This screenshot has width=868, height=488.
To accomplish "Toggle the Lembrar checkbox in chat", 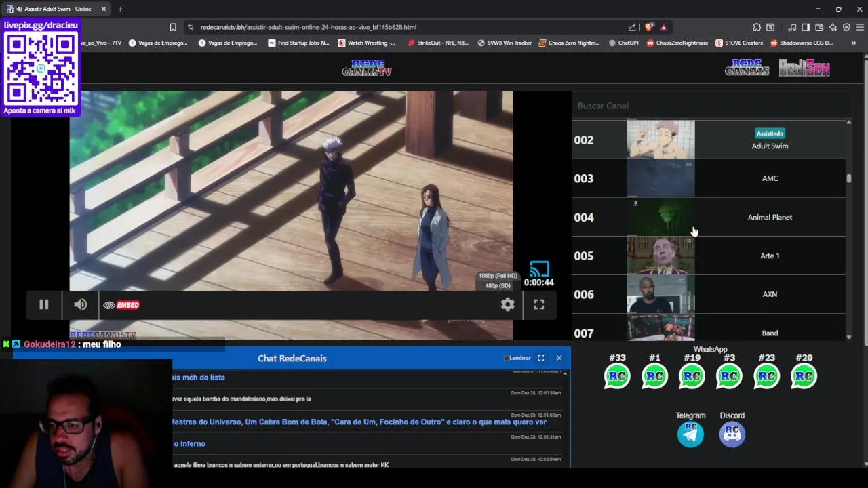I will (506, 358).
